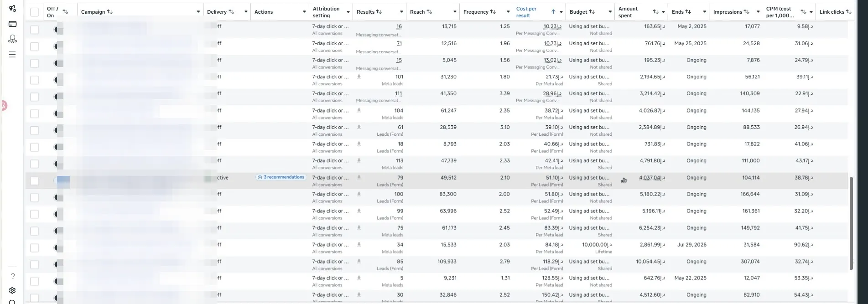Click the blue ascending arrow on Cost per result

(x=553, y=12)
